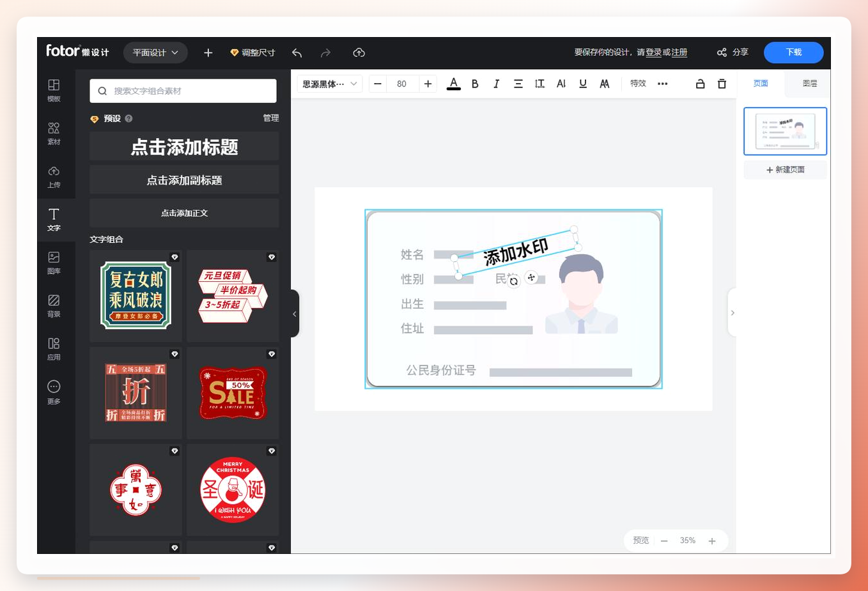The image size is (868, 591).
Task: Click the 登录 login link
Action: [653, 52]
